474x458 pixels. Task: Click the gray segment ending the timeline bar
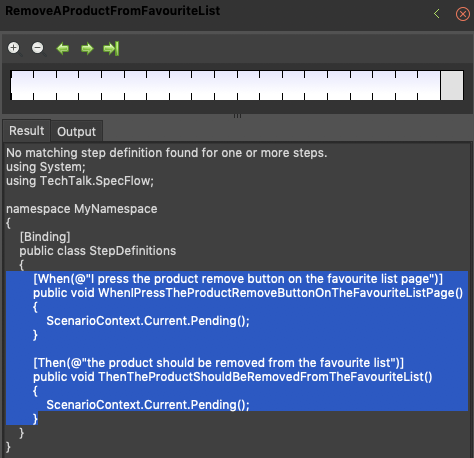pyautogui.click(x=452, y=85)
